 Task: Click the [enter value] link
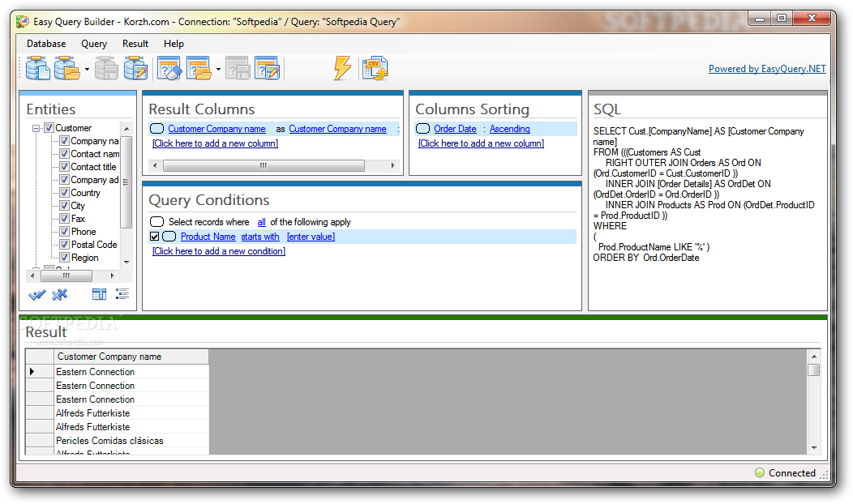pyautogui.click(x=311, y=237)
